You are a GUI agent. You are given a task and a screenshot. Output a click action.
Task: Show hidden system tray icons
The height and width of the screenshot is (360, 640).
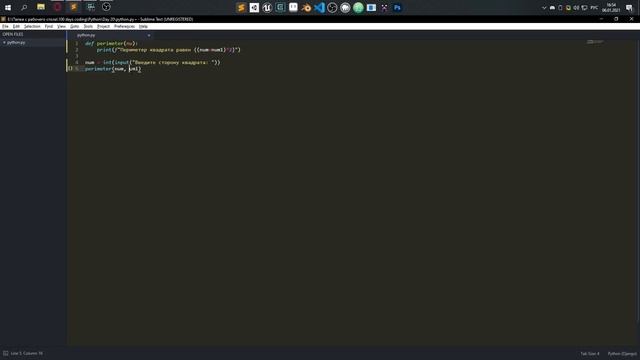click(544, 8)
